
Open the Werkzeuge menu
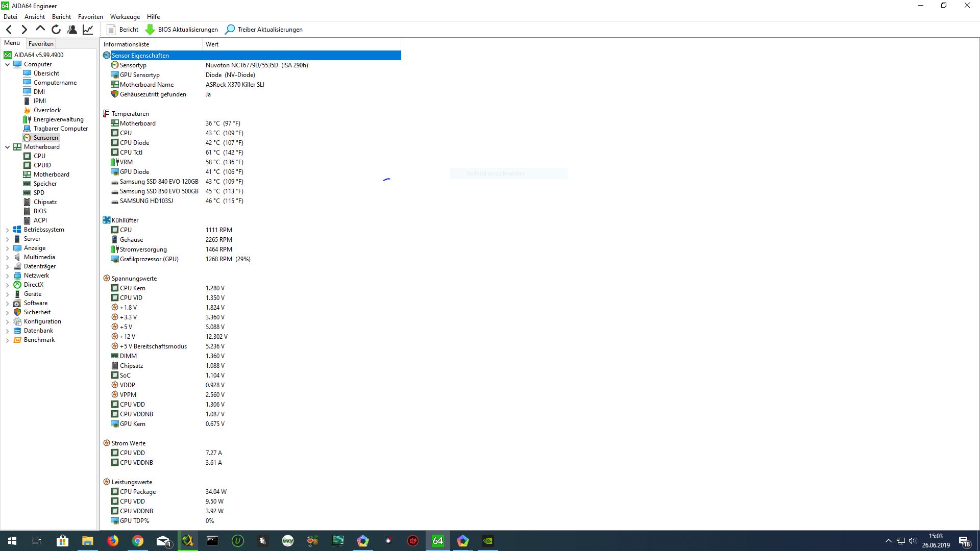pyautogui.click(x=125, y=17)
